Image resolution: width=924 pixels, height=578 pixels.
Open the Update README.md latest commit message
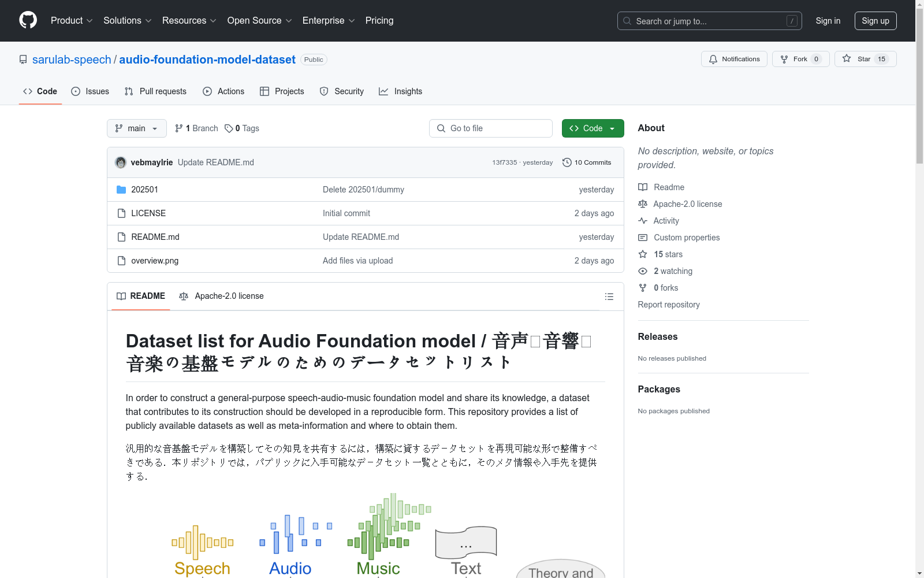216,162
